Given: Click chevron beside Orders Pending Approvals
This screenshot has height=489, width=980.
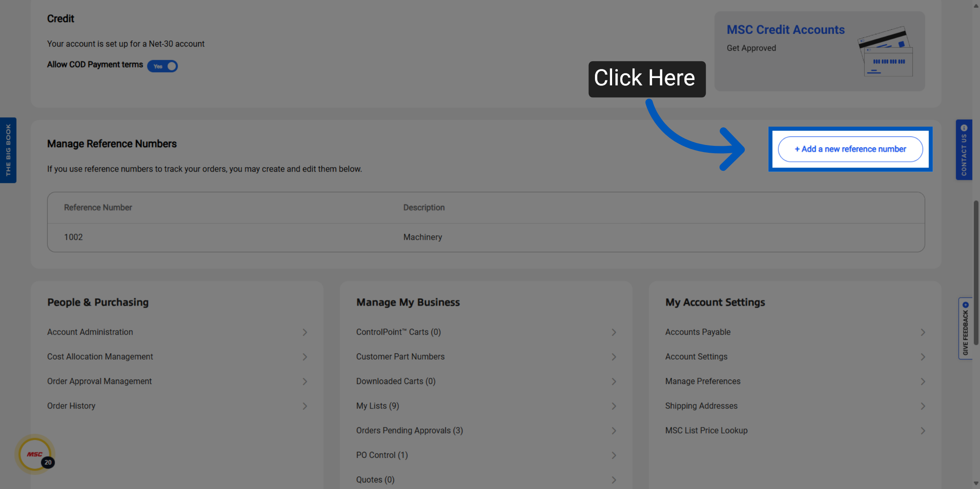Looking at the screenshot, I should pos(614,430).
